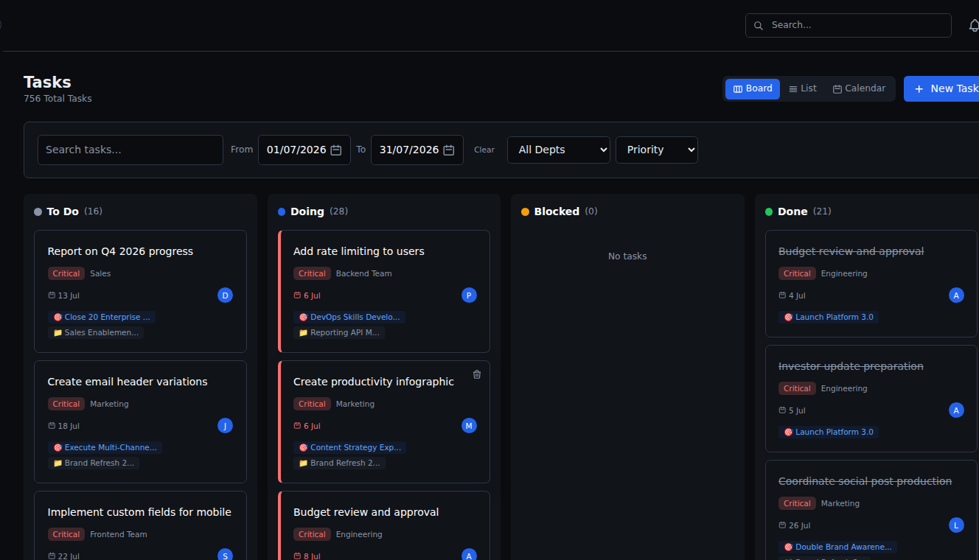
Task: Open Add rate limiting to users task
Action: (x=359, y=251)
